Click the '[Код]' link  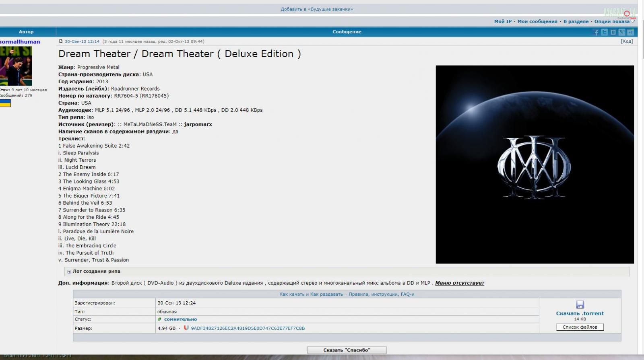627,41
